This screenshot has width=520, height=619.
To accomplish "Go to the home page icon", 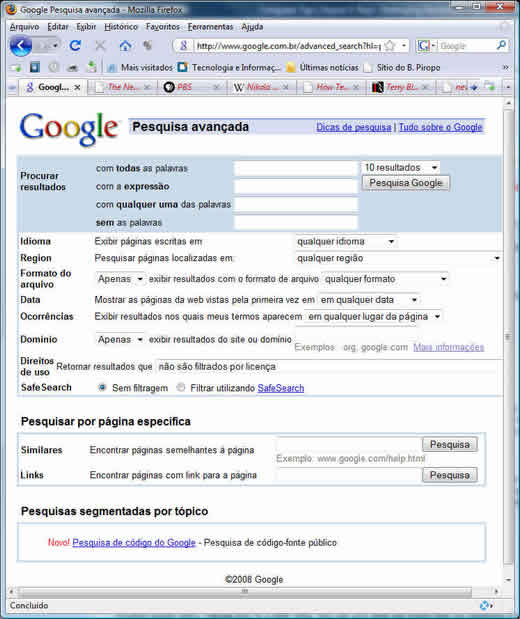I will click(125, 46).
